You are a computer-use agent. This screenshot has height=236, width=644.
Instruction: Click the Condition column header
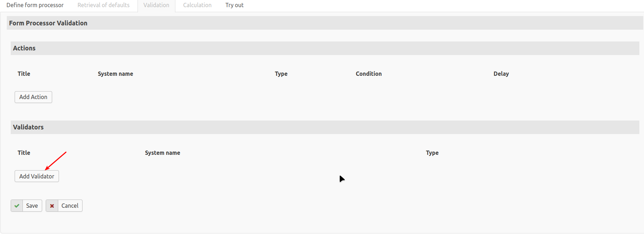point(369,74)
